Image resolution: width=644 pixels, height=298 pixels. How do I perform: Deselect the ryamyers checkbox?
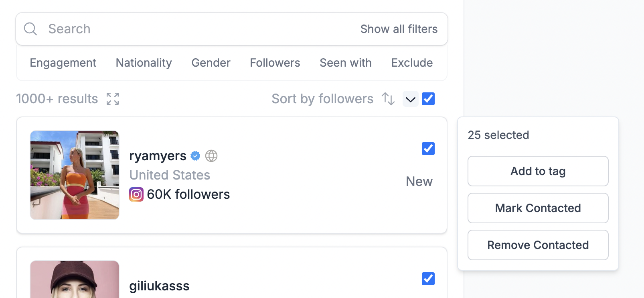(428, 149)
